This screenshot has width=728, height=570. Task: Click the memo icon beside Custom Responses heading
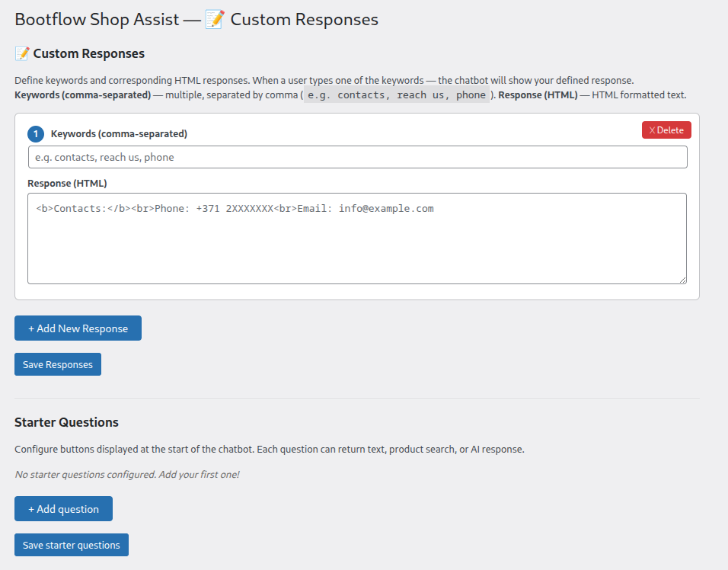22,54
